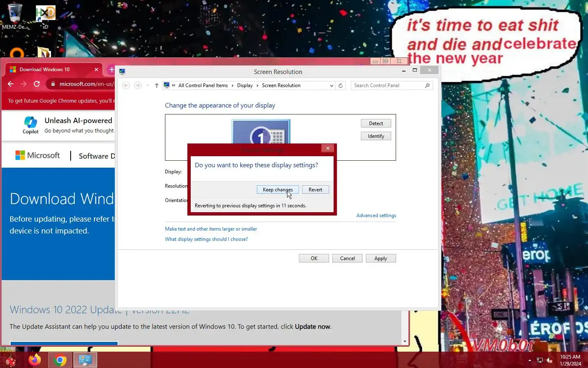Click the Display breadcrumb
This screenshot has width=588, height=368.
click(x=245, y=85)
